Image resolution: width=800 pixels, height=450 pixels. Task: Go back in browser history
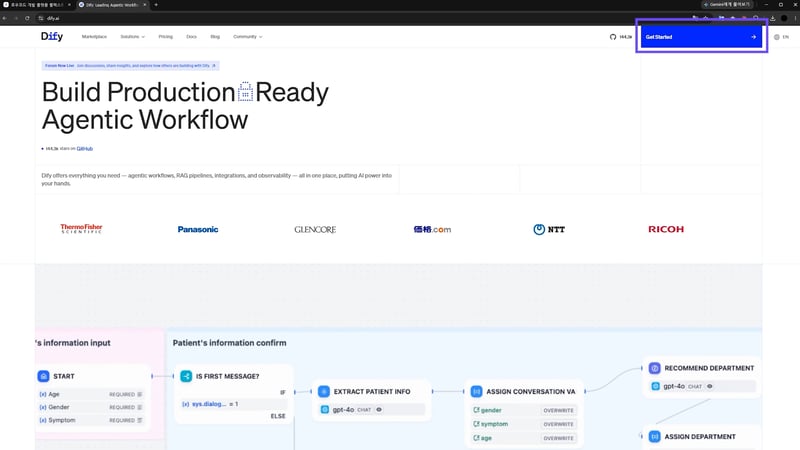tap(5, 18)
